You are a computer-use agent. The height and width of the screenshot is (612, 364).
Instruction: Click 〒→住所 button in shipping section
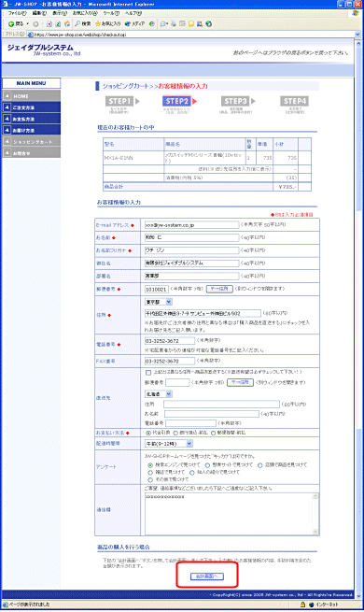[240, 382]
